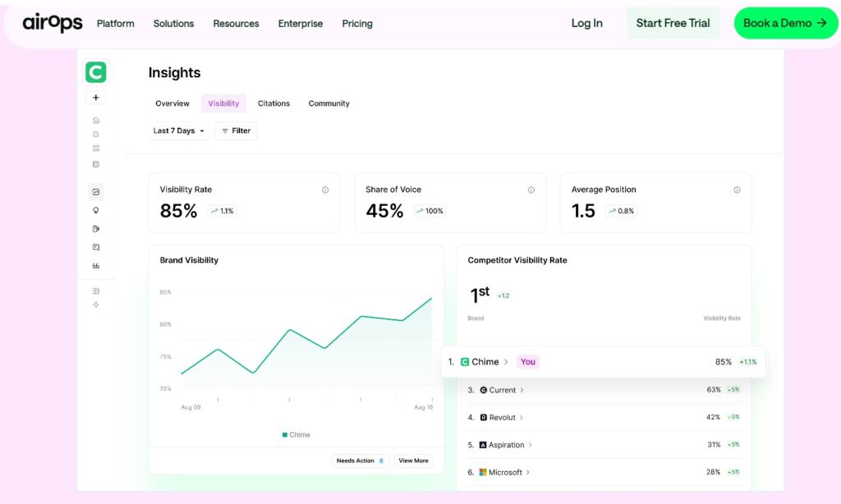Click the Needs Action button
This screenshot has height=504, width=841.
coord(361,460)
